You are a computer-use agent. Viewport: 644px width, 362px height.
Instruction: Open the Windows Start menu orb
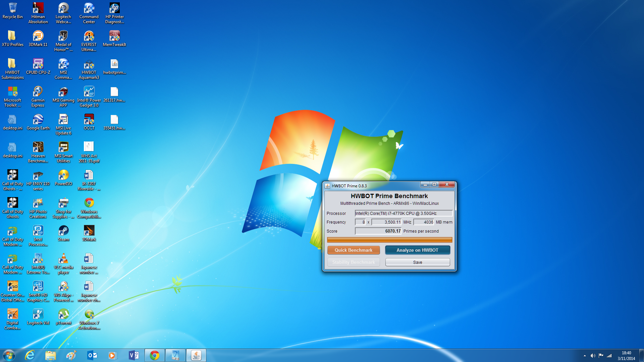9,355
